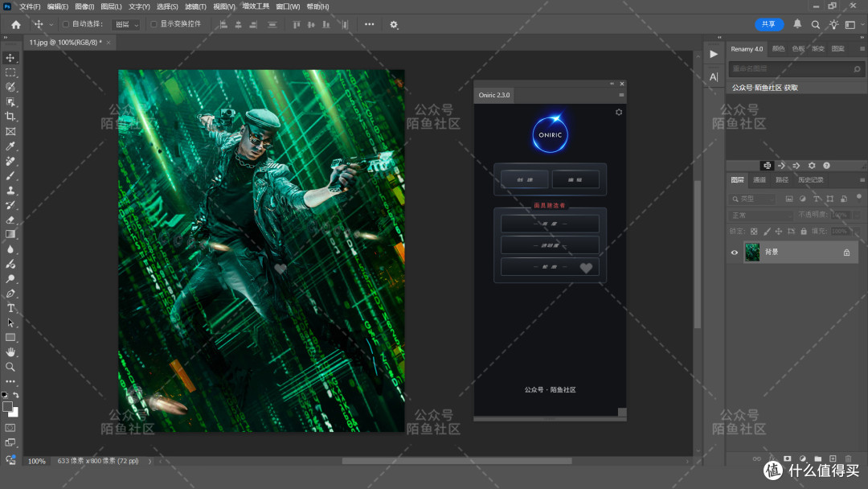Select the Eyedropper tool
The height and width of the screenshot is (489, 868).
(10, 146)
